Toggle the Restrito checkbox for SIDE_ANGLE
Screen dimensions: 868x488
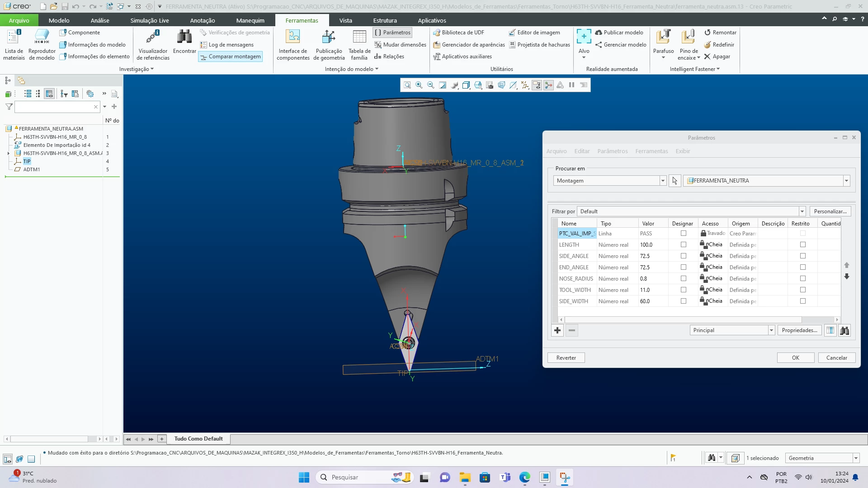(803, 256)
